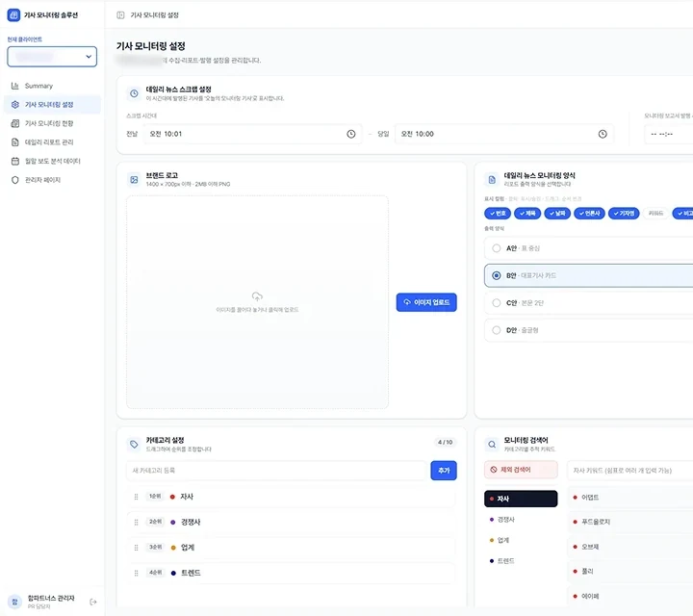Enable the 키워드 column chip

tap(655, 214)
